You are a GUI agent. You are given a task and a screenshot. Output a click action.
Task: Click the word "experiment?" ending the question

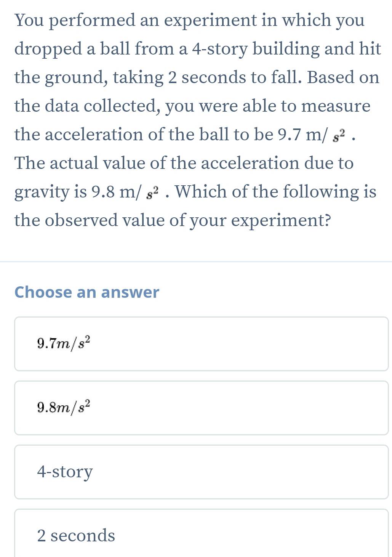(x=281, y=220)
